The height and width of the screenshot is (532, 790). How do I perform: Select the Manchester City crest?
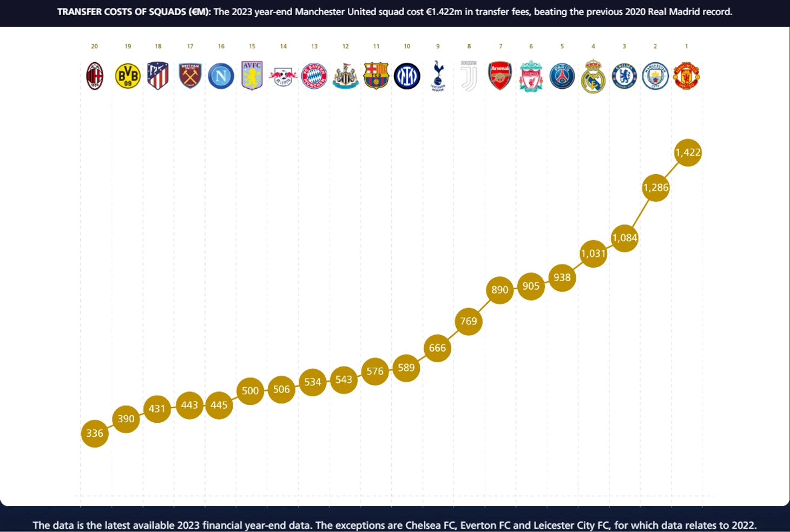[655, 76]
